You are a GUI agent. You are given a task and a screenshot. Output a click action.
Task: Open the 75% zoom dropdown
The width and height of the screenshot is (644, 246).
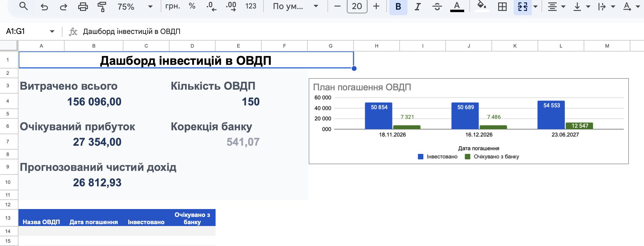[135, 7]
